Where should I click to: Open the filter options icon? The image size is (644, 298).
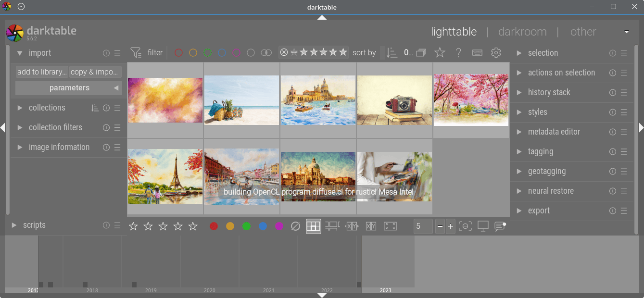point(136,53)
